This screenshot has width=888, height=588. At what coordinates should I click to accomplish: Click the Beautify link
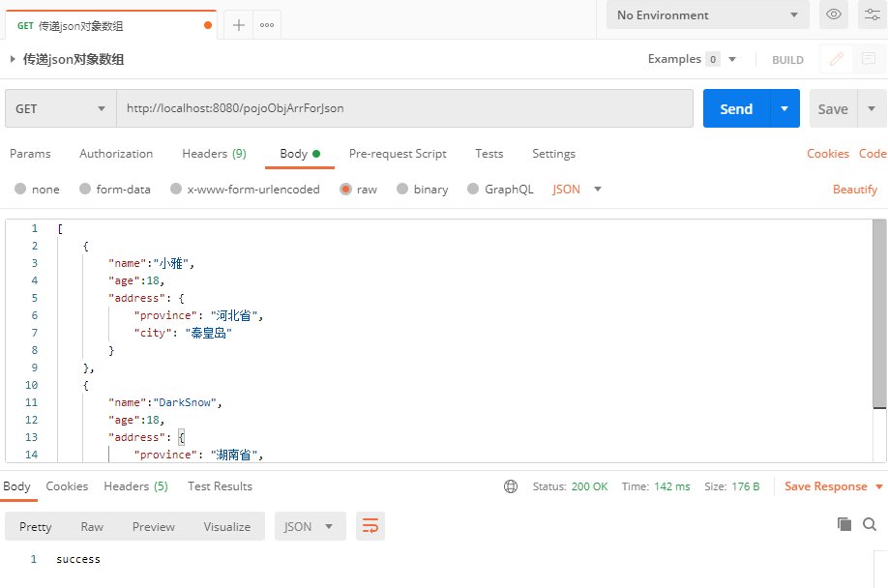[x=854, y=189]
